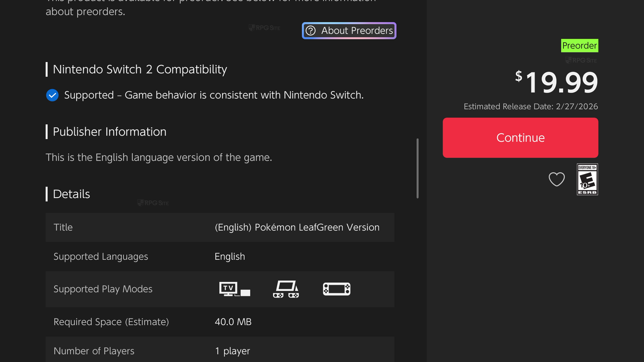Click the About Preorders button
This screenshot has width=644, height=362.
pyautogui.click(x=349, y=31)
